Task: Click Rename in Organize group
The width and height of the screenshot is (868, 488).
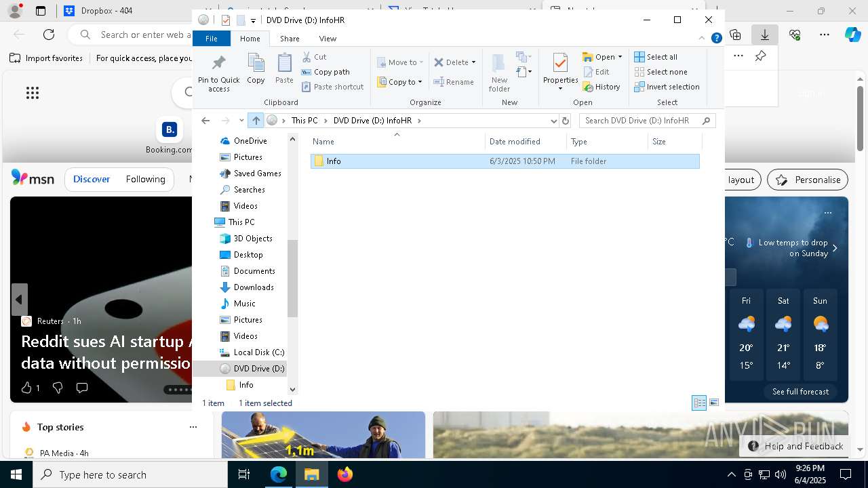Action: tap(454, 82)
